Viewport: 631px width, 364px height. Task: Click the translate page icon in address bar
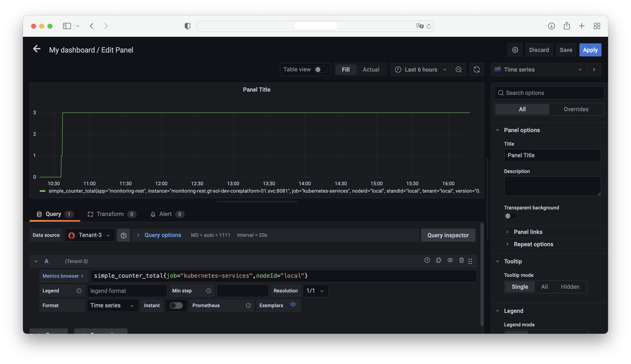tap(420, 26)
